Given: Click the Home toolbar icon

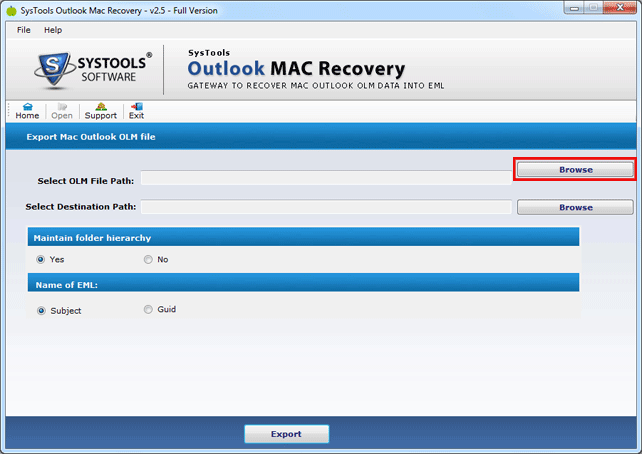Looking at the screenshot, I should tap(27, 111).
